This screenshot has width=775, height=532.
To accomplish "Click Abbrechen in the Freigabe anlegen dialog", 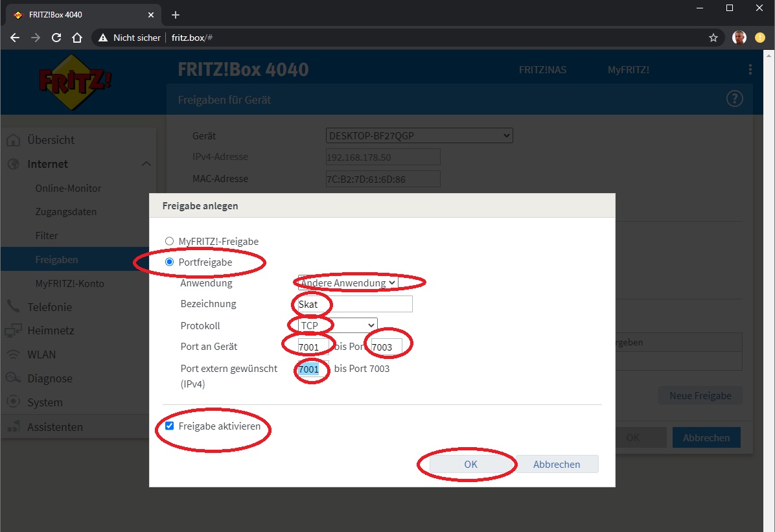I will 557,464.
